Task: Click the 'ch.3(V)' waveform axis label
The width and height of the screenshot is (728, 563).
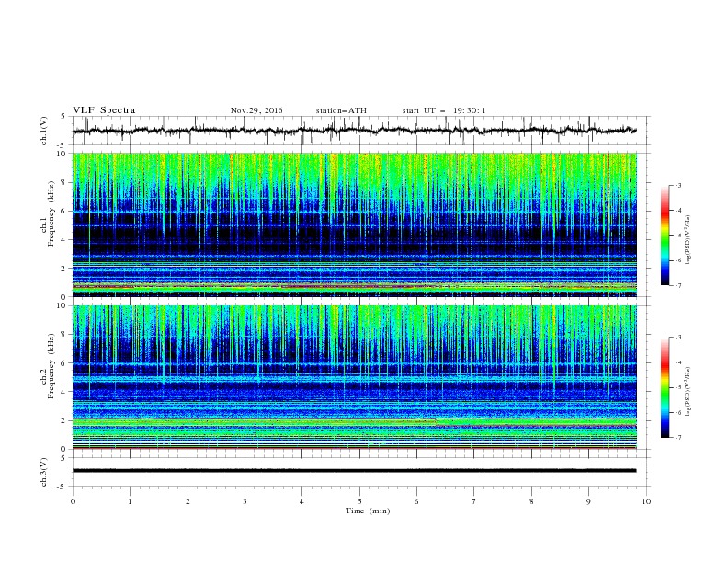Action: [44, 472]
